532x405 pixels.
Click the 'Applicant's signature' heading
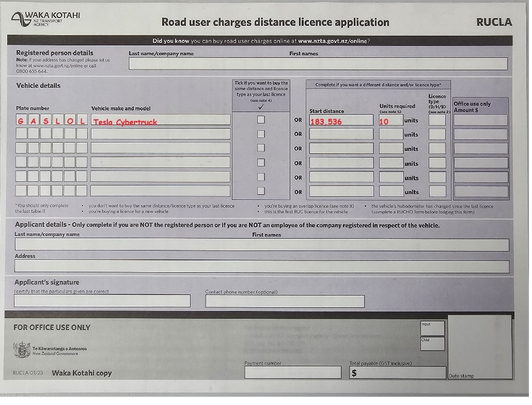tap(47, 282)
